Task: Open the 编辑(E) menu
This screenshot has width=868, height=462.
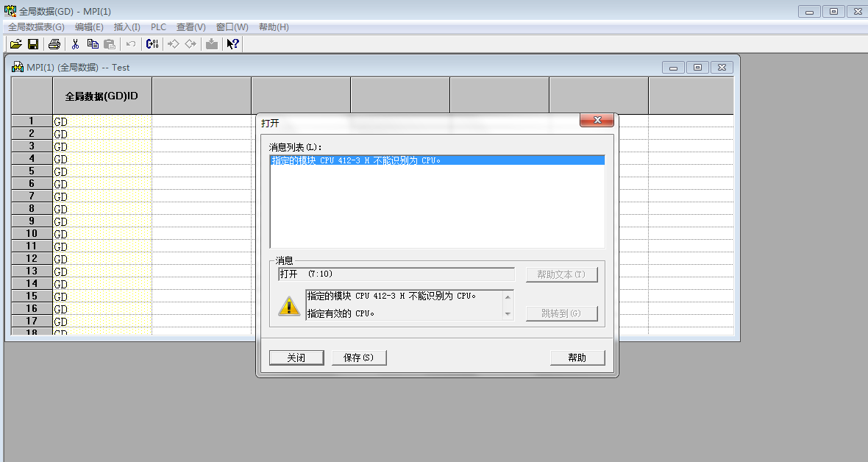Action: point(89,27)
